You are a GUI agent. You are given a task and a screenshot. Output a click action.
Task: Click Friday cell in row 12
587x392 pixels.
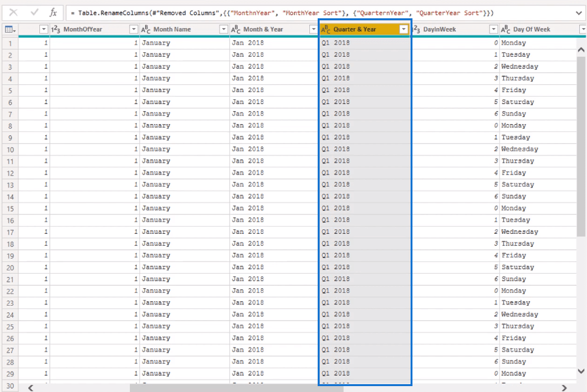pos(538,173)
